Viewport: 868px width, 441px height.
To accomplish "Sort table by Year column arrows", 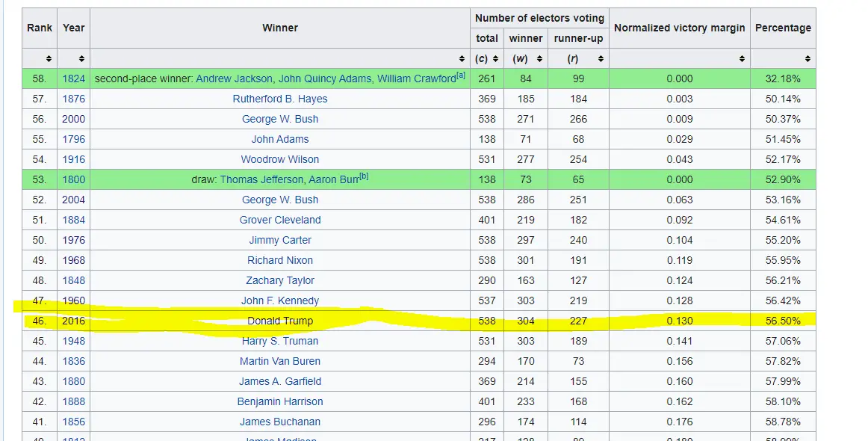I will (x=81, y=58).
